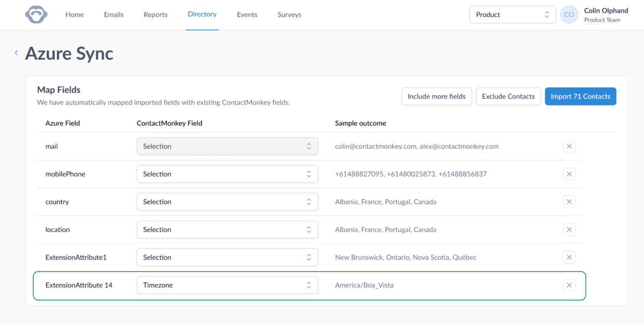Remove the ExtensionAttribute 14 mapping row
The image size is (644, 324).
569,285
